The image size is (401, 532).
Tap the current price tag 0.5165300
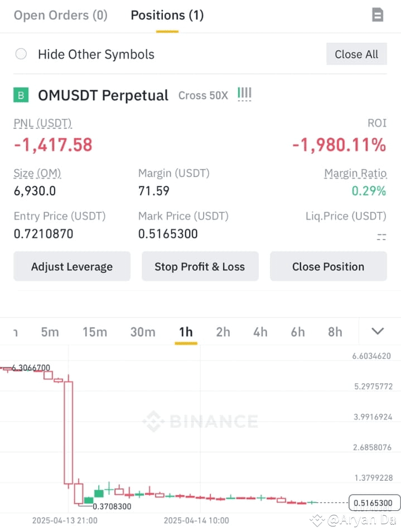click(x=373, y=502)
